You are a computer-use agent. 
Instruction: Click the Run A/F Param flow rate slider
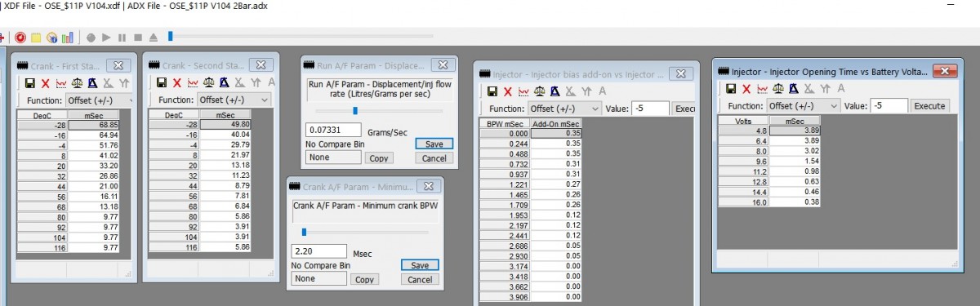pyautogui.click(x=355, y=110)
